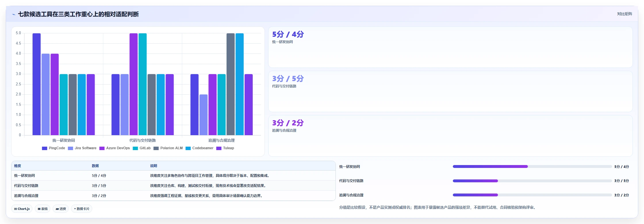Click the 3分 / 5分 value after the progress bar
The height and width of the screenshot is (224, 644).
point(622,181)
